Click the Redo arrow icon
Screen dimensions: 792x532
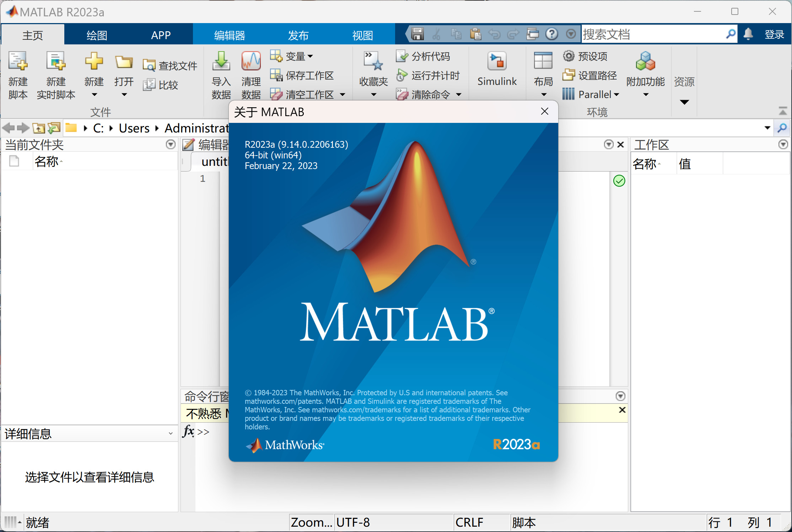coord(513,34)
